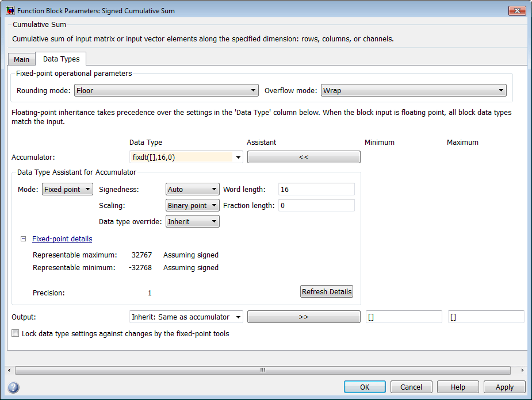Select the Data Types tab

[x=61, y=59]
